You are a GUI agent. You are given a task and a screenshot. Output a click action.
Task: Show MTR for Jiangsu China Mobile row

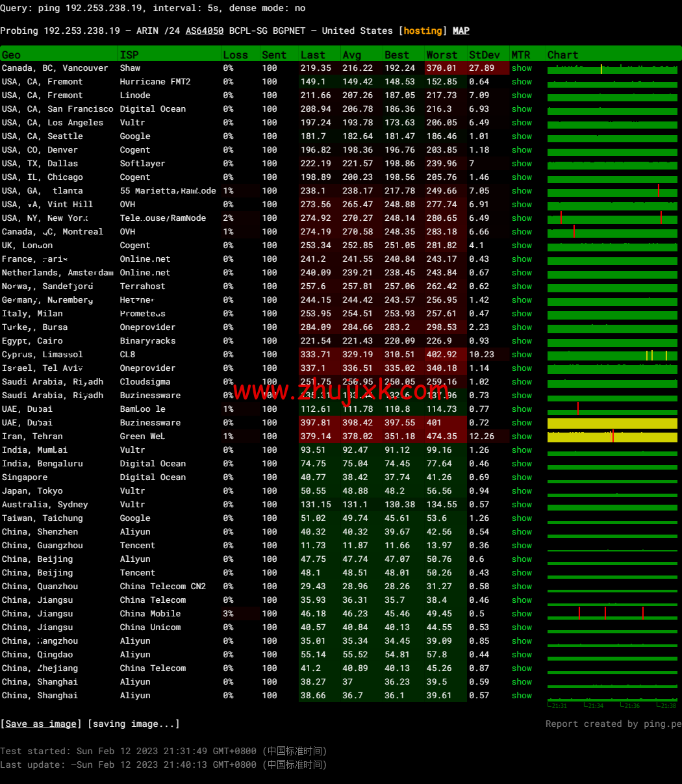[x=521, y=614]
